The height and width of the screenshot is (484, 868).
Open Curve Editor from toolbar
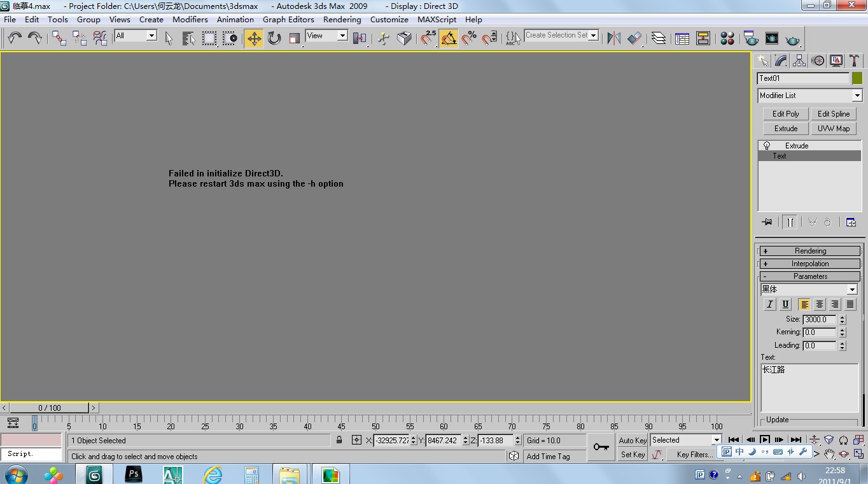tap(682, 38)
